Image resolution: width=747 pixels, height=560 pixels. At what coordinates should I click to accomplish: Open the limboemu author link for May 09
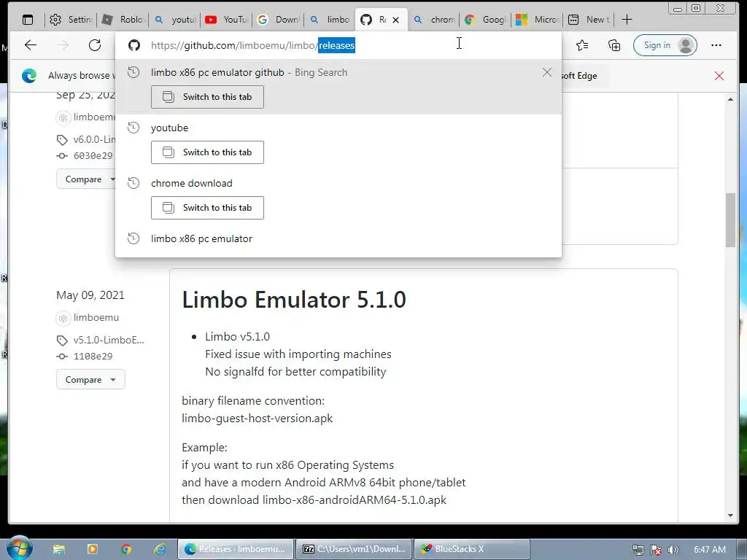[96, 318]
